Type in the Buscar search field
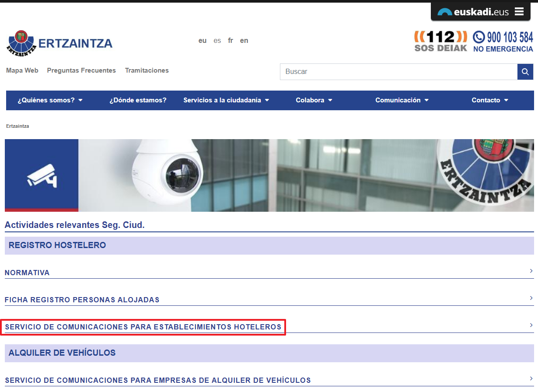 (398, 72)
